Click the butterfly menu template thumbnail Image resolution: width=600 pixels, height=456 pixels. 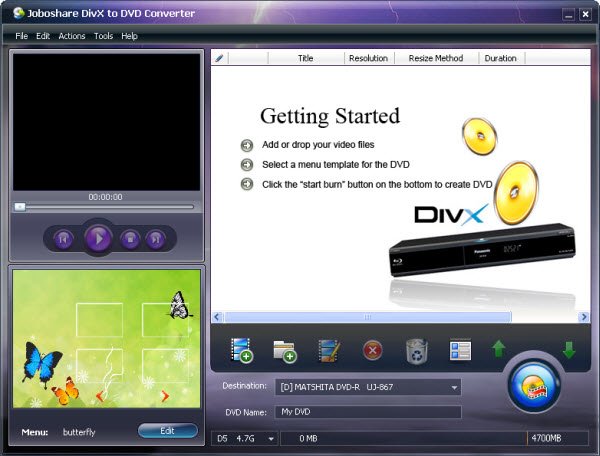coord(106,339)
